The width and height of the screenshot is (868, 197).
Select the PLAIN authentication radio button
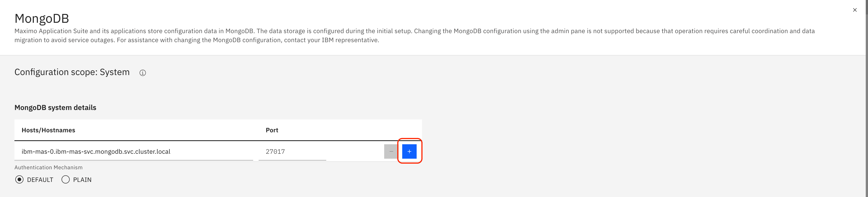click(x=66, y=179)
